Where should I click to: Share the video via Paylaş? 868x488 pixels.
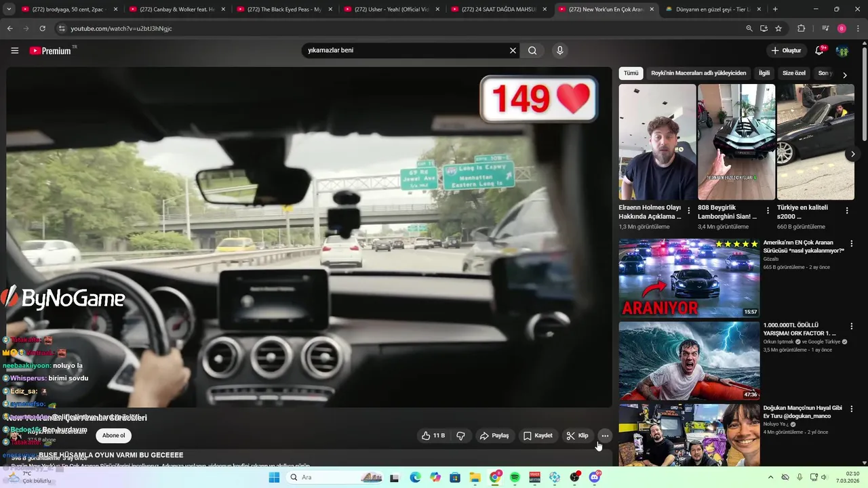(x=494, y=436)
